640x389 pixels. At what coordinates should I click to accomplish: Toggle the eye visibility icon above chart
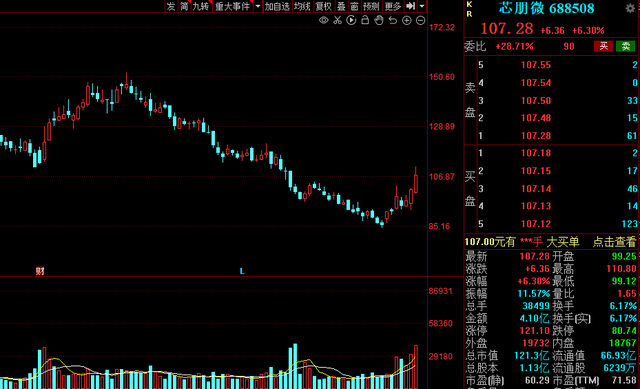click(324, 20)
